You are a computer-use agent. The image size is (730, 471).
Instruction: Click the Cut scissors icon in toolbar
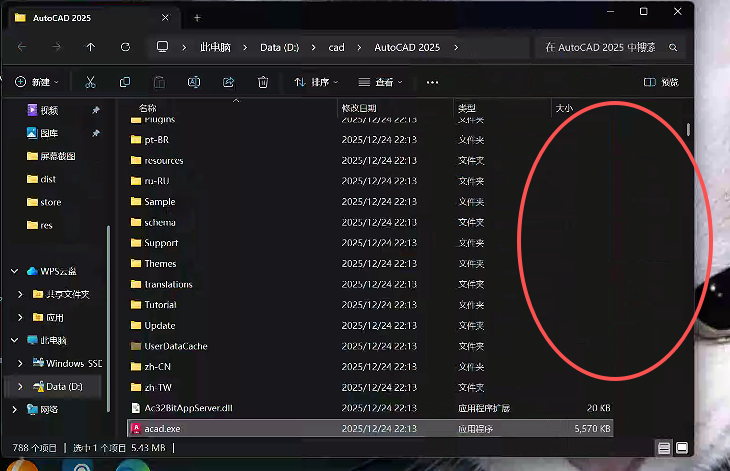coord(91,82)
